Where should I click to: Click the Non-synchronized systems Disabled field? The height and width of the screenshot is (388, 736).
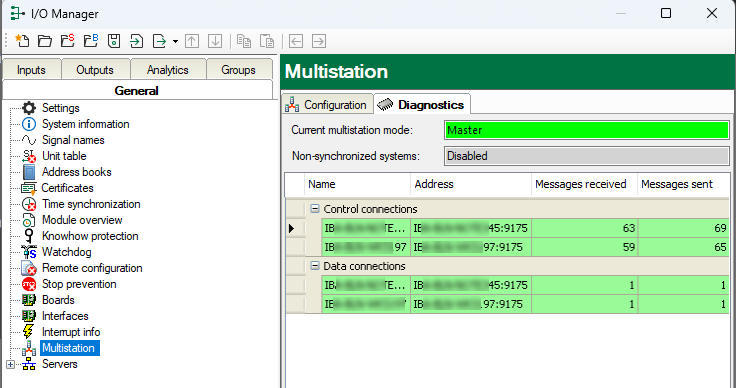pos(587,156)
